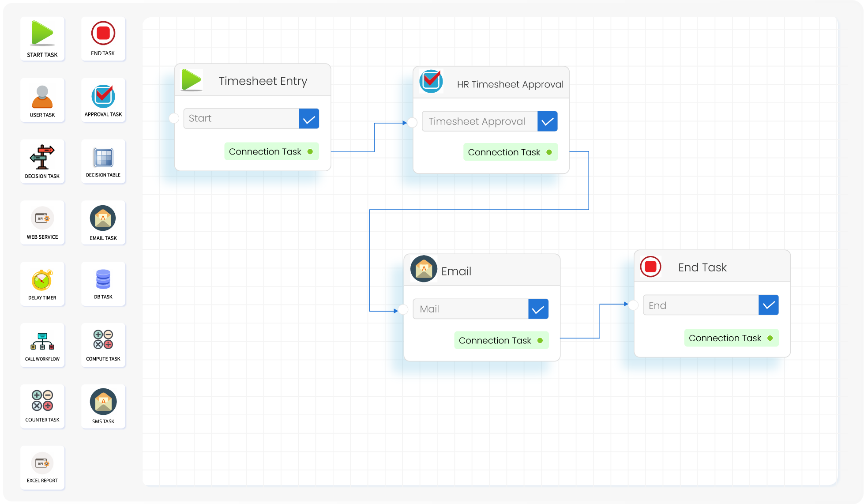The height and width of the screenshot is (504, 864).
Task: Select the End Task node title
Action: (x=702, y=267)
